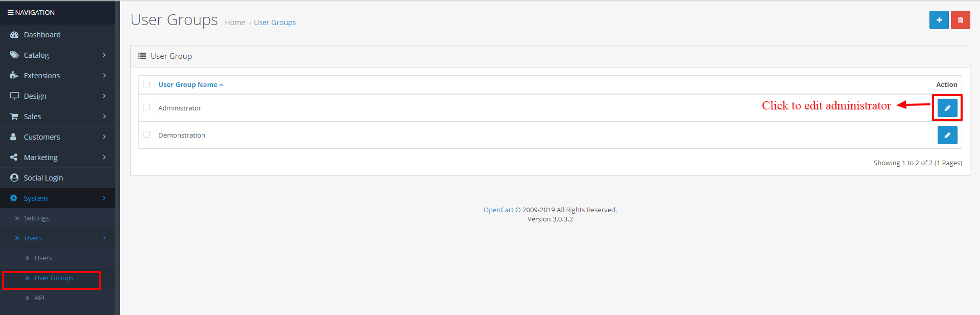Toggle the navigation hamburger menu icon
Viewport: 980px width, 315px height.
(x=10, y=12)
